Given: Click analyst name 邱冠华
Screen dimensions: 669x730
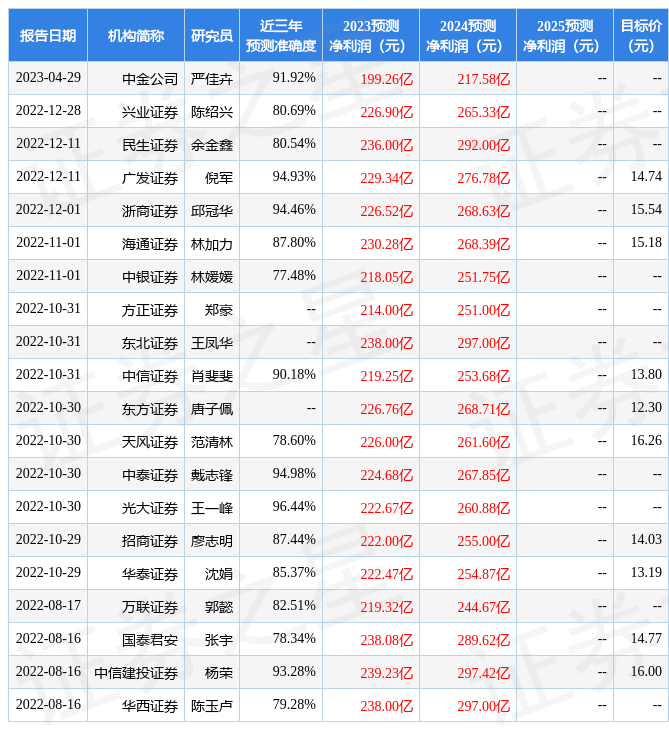Looking at the screenshot, I should (212, 210).
